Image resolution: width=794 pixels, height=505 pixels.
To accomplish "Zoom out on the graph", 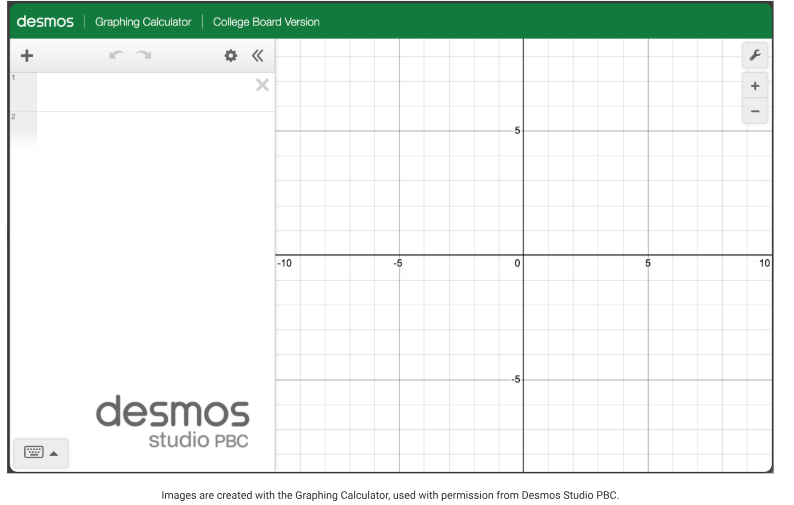I will tap(755, 111).
